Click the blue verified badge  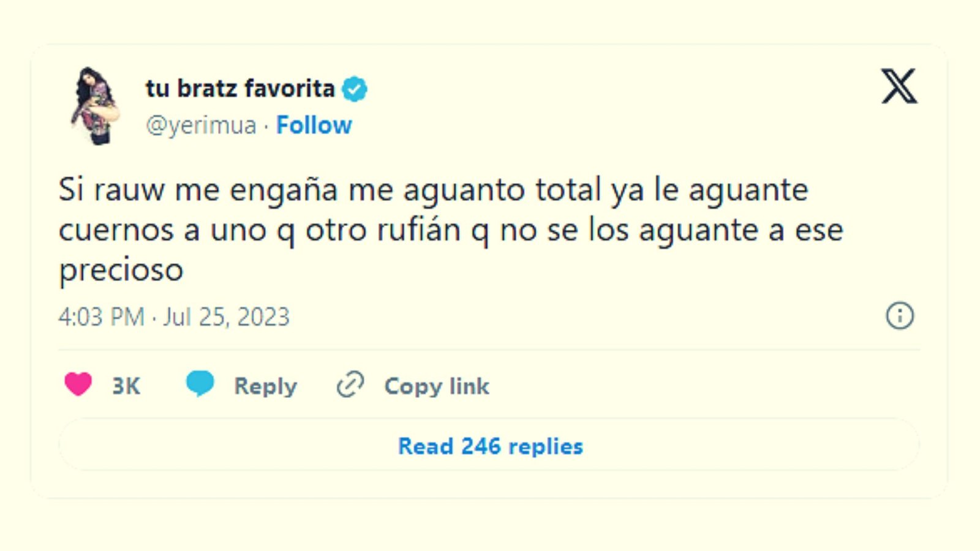[x=355, y=89]
